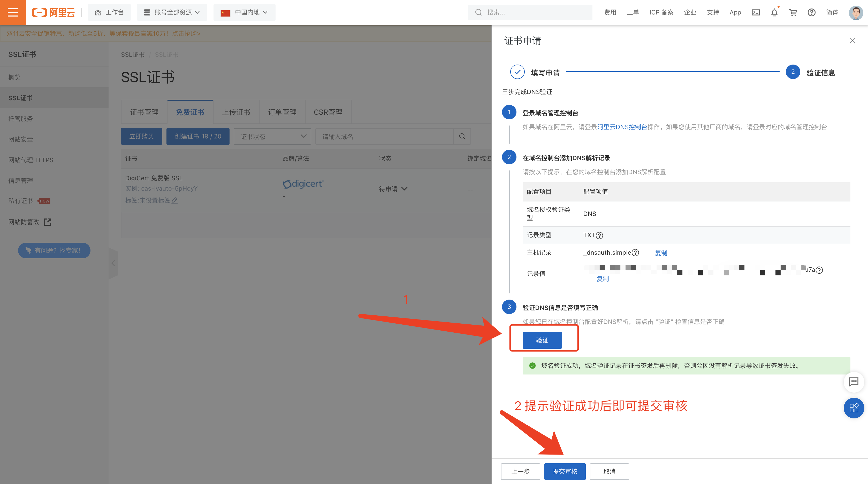
Task: Open the floating apps grid button
Action: (x=854, y=408)
